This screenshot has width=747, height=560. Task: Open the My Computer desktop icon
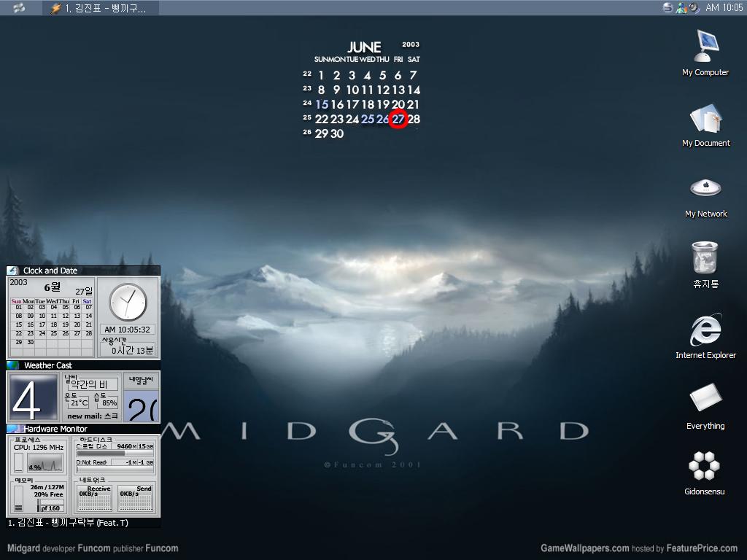tap(705, 48)
